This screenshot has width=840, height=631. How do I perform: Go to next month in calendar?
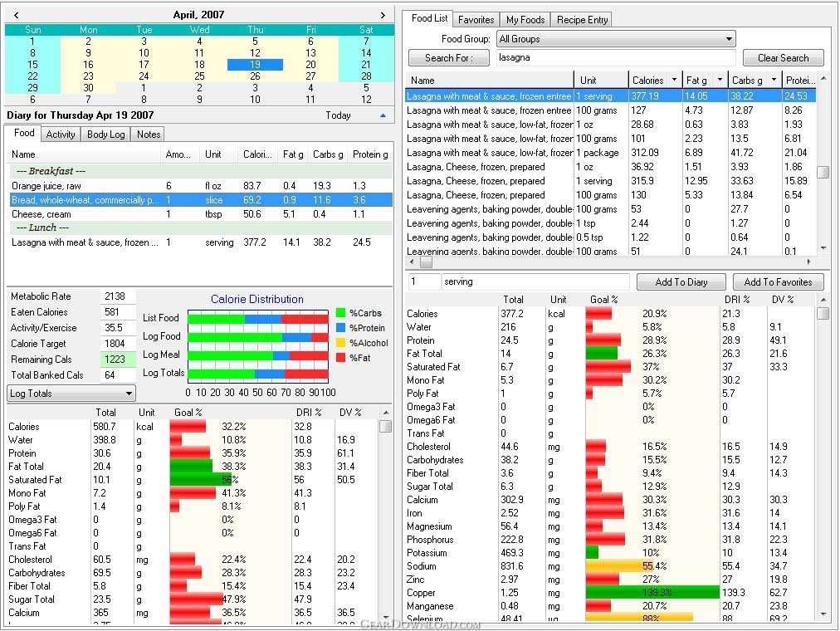(383, 15)
